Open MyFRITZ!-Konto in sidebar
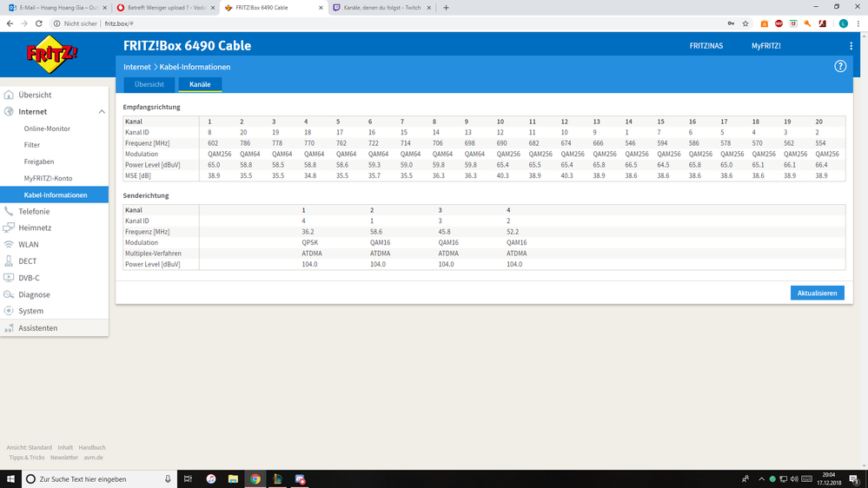 [48, 178]
